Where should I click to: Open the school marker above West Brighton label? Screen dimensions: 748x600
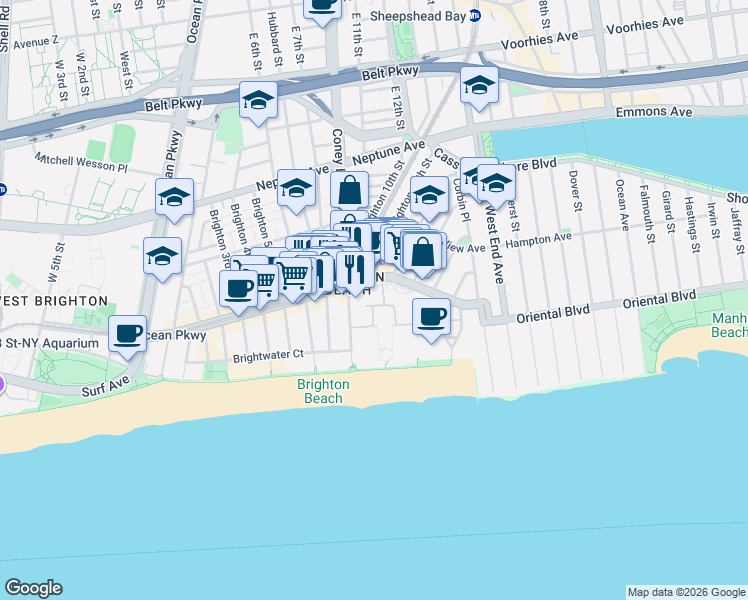pos(163,257)
